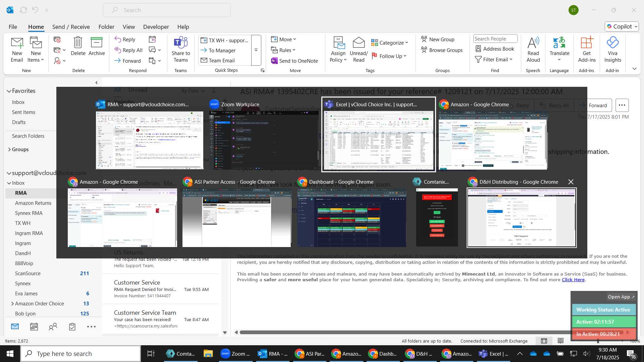Switch to the Developer tab
This screenshot has width=644, height=362.
[156, 27]
